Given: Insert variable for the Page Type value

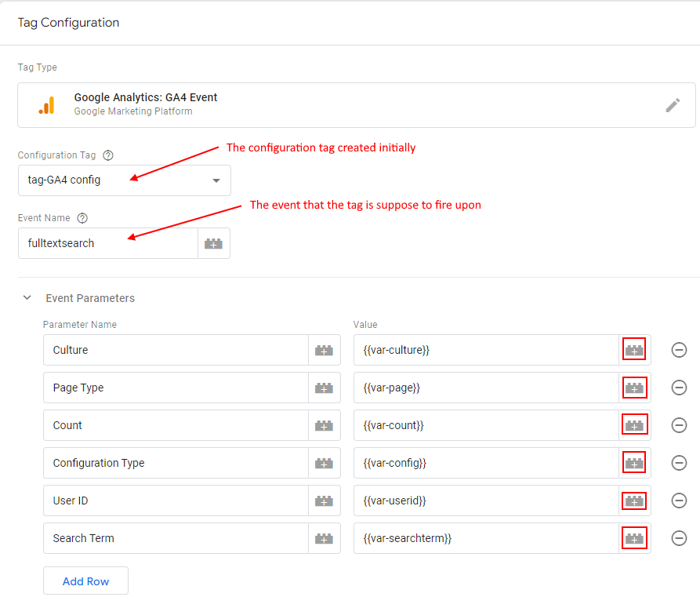Looking at the screenshot, I should [x=635, y=388].
